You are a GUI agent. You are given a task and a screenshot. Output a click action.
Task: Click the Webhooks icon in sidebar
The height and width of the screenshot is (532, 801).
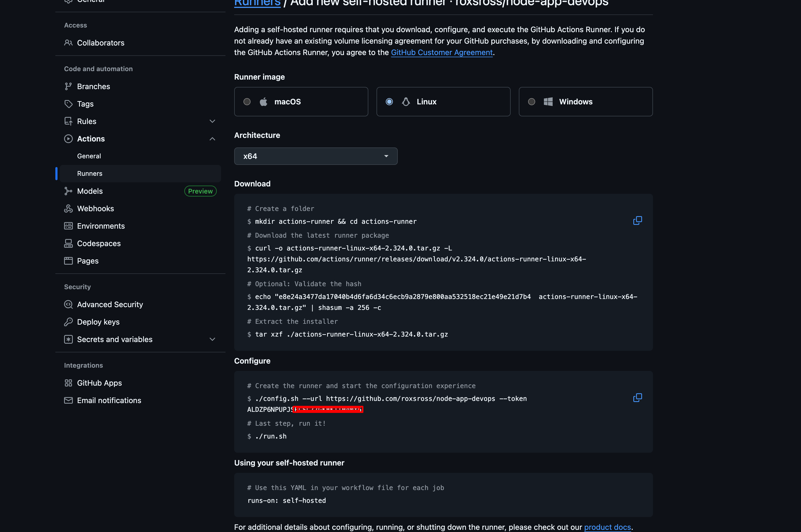coord(68,209)
